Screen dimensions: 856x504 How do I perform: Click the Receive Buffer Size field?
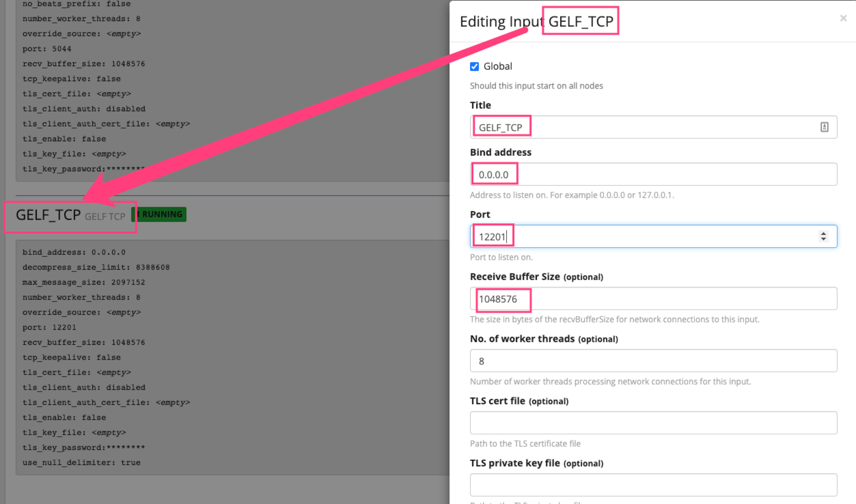click(x=653, y=298)
